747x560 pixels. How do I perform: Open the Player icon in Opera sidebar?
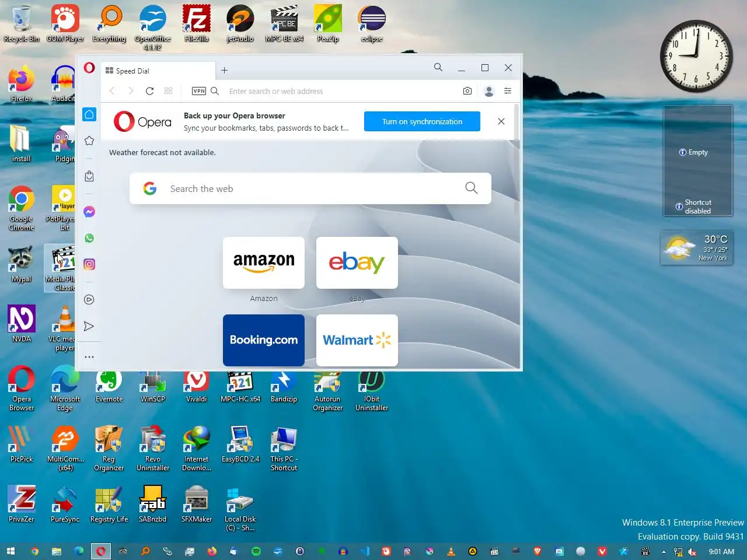89,300
